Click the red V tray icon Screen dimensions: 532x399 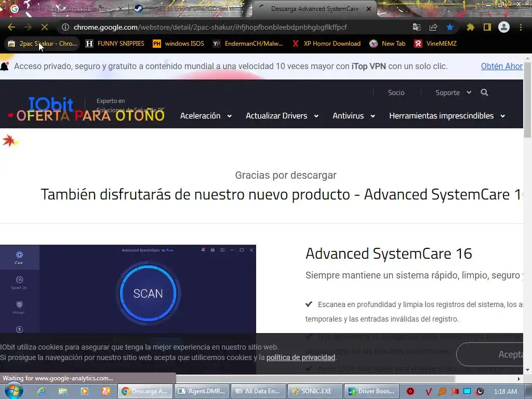tap(428, 392)
